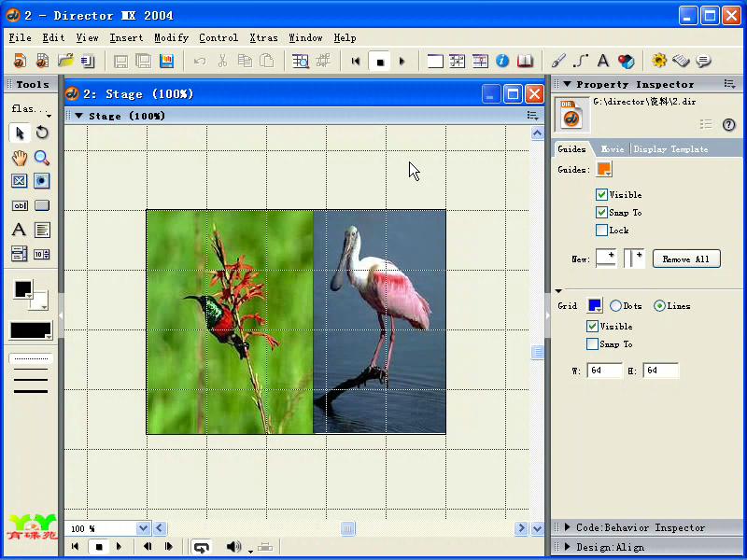The height and width of the screenshot is (560, 747).
Task: Open the Modify menu
Action: point(171,38)
